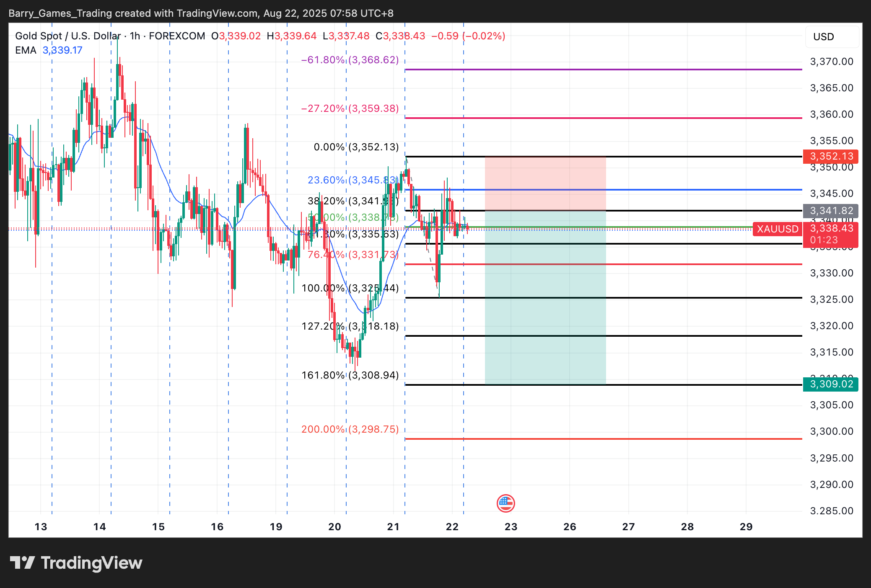The image size is (871, 588).
Task: Click date 13 on the time axis
Action: pos(41,526)
